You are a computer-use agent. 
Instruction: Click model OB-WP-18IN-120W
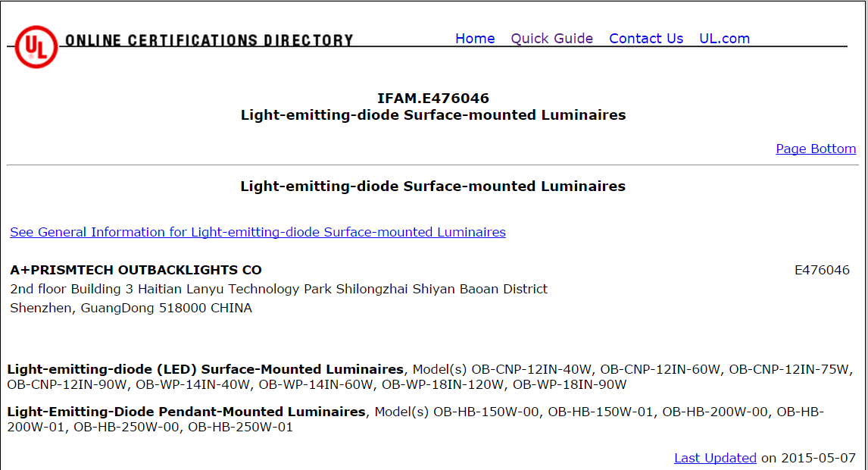click(x=443, y=384)
